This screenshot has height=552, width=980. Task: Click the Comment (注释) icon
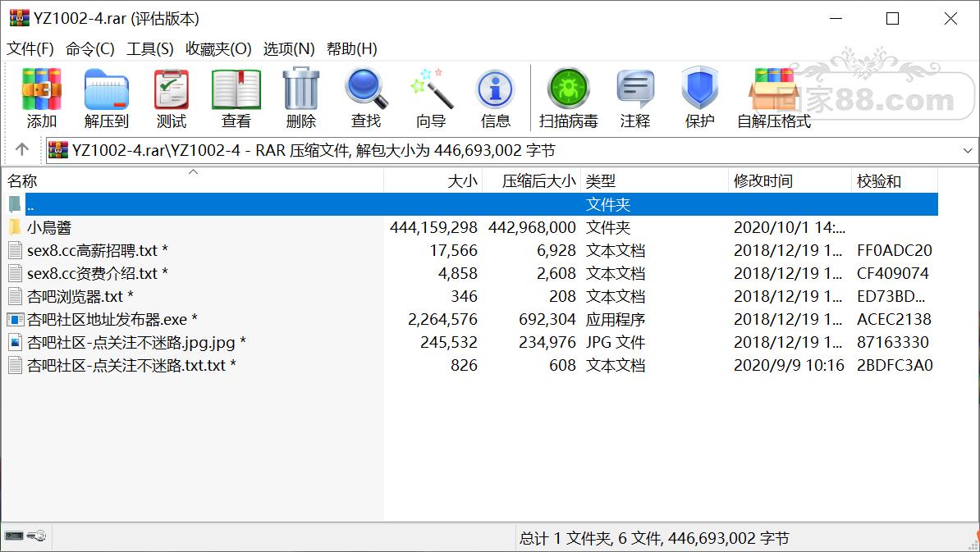tap(635, 89)
